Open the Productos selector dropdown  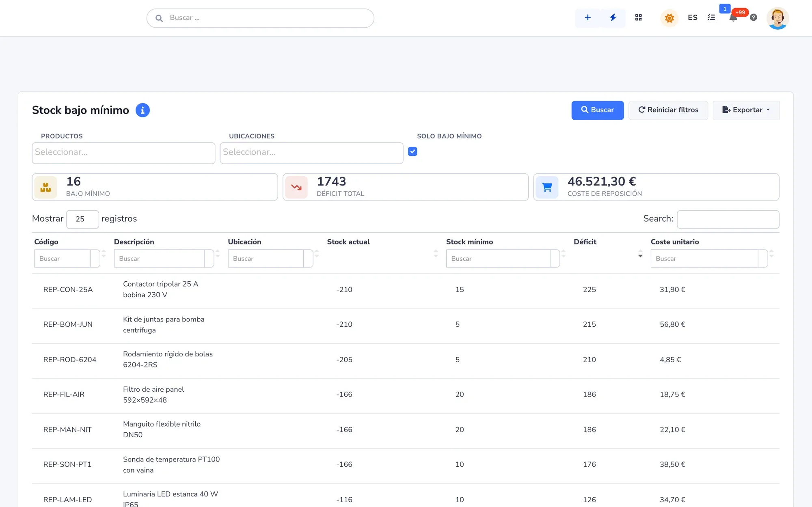click(123, 153)
